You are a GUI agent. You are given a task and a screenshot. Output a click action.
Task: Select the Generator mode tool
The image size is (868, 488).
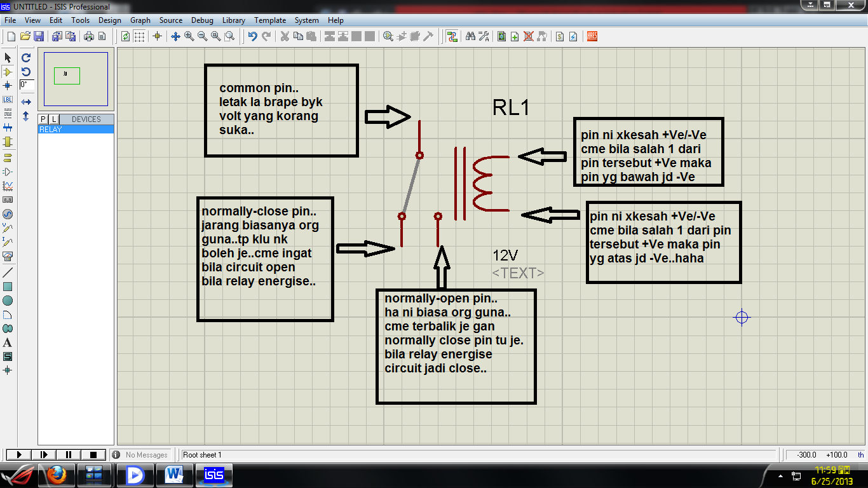click(8, 214)
